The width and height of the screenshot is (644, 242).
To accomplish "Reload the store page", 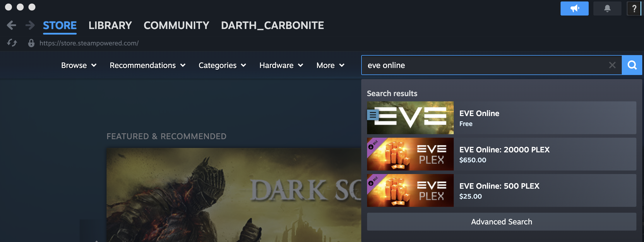I will point(12,43).
